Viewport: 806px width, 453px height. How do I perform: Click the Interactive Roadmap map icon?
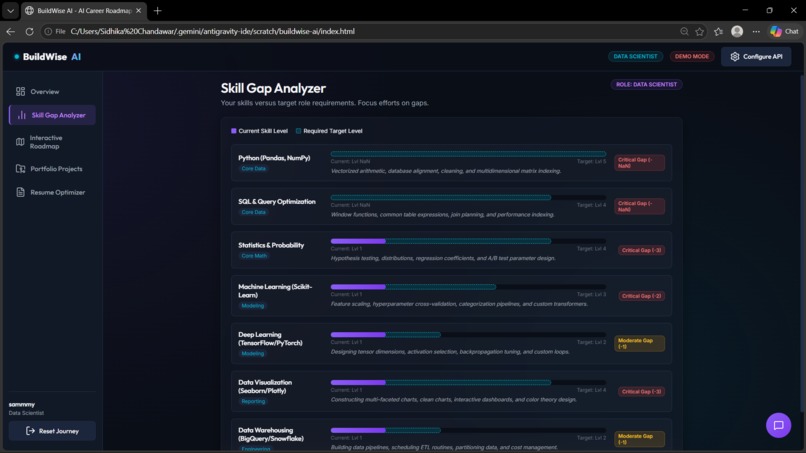point(20,142)
